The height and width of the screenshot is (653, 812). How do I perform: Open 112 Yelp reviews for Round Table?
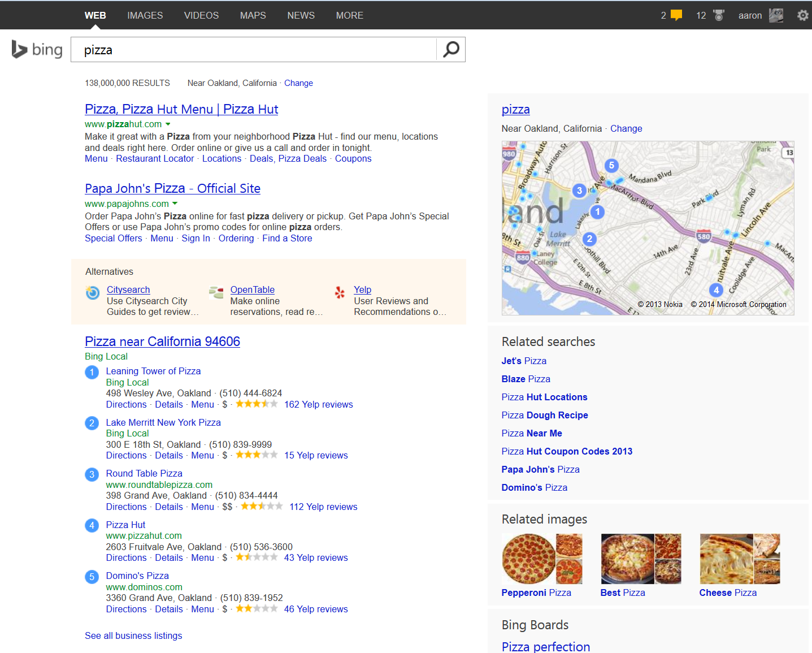tap(323, 507)
